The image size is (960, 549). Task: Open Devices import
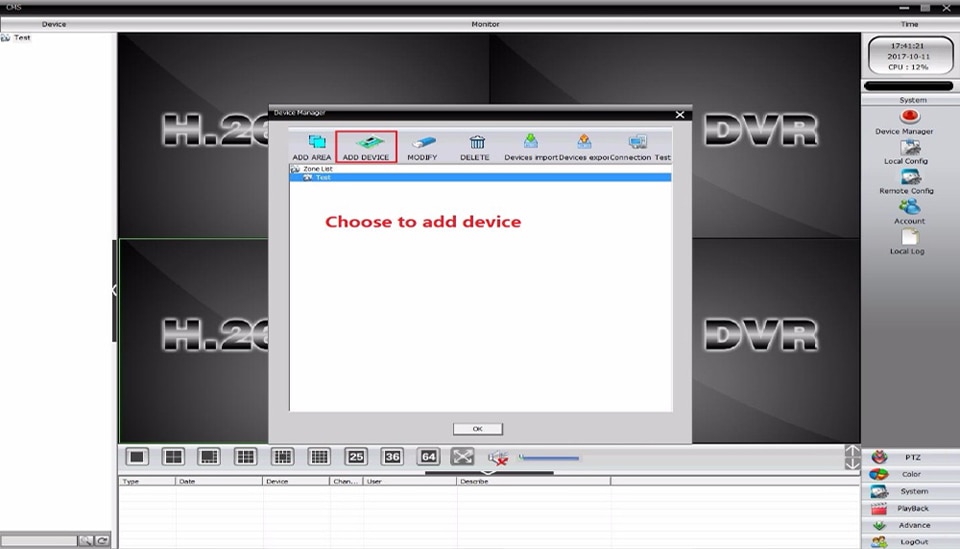click(x=531, y=147)
